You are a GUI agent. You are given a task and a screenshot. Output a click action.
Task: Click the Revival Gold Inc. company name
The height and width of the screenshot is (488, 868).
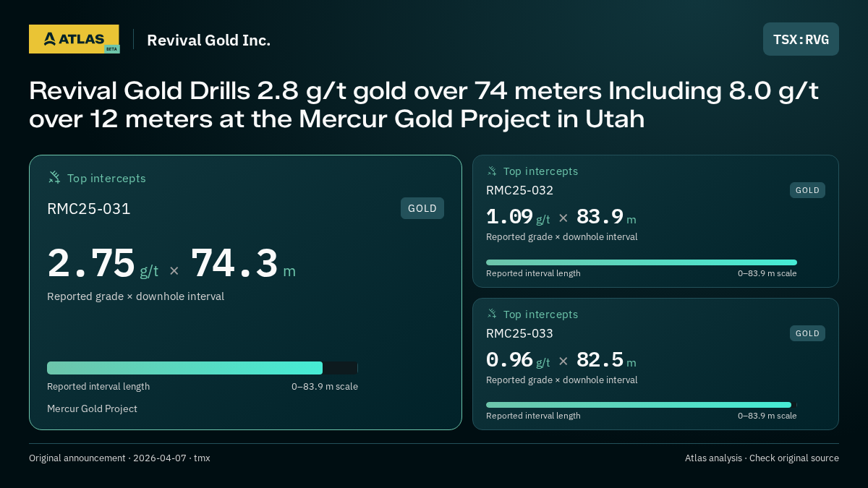208,40
